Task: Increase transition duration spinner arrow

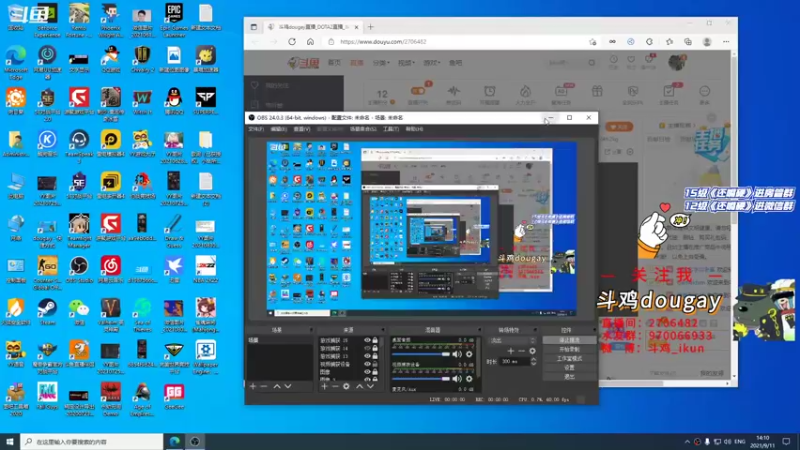Action: [533, 359]
